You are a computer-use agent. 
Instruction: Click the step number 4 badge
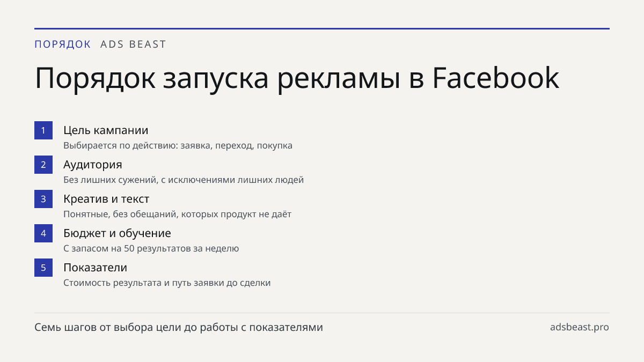coord(43,233)
